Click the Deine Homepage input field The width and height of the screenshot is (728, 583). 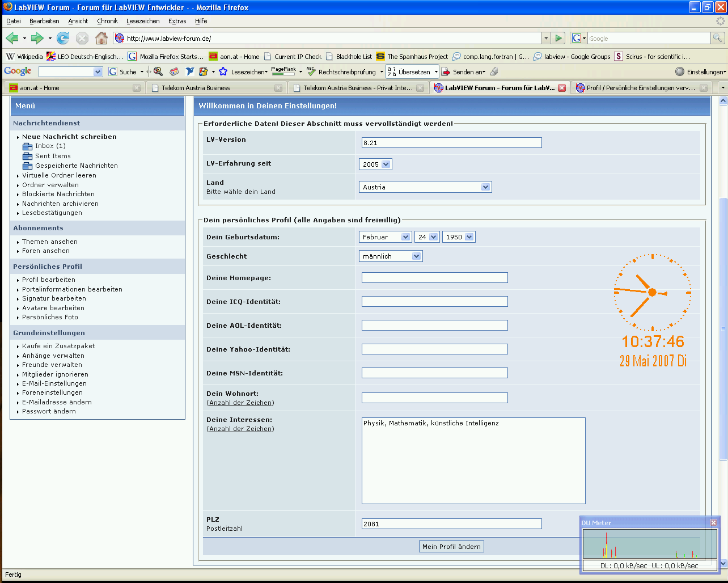434,278
